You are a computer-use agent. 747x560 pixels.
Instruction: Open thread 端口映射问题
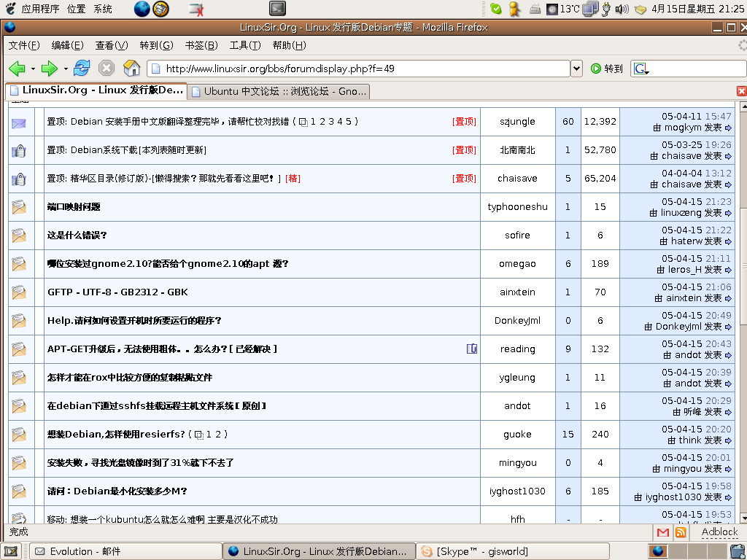click(74, 206)
